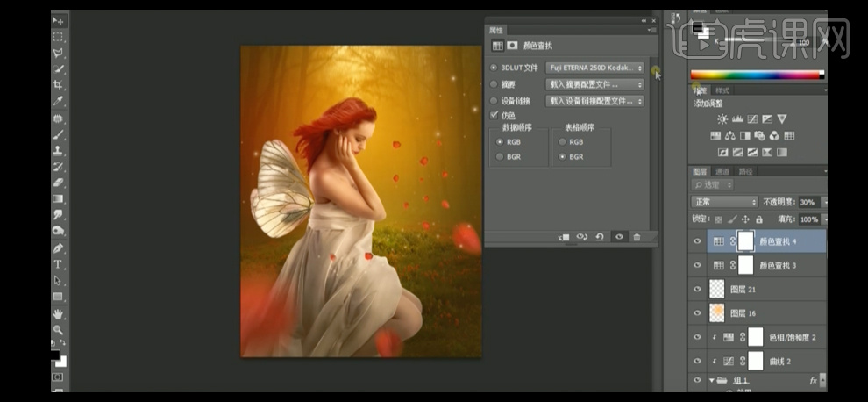
Task: Select the History Brush tool
Action: (x=58, y=167)
